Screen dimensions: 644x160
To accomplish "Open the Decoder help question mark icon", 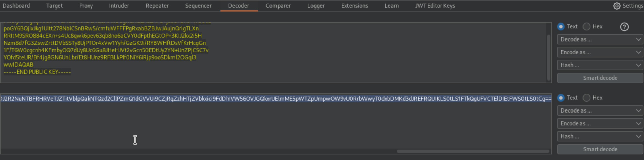I will [x=624, y=27].
